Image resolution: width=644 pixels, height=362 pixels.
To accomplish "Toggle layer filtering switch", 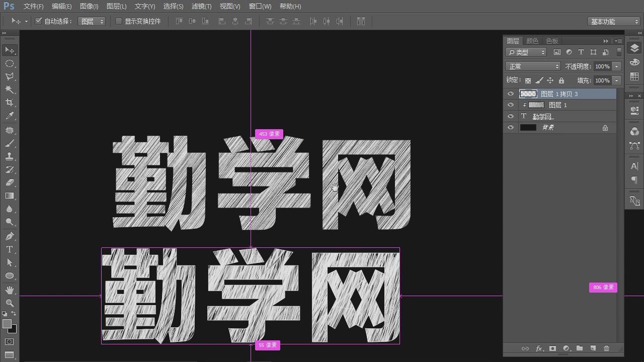I will pos(619,52).
